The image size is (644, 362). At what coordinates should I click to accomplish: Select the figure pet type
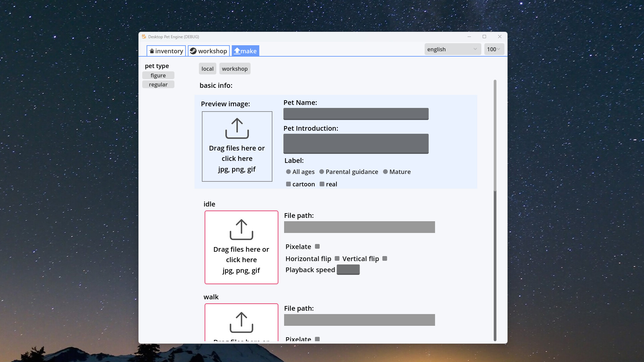click(158, 75)
